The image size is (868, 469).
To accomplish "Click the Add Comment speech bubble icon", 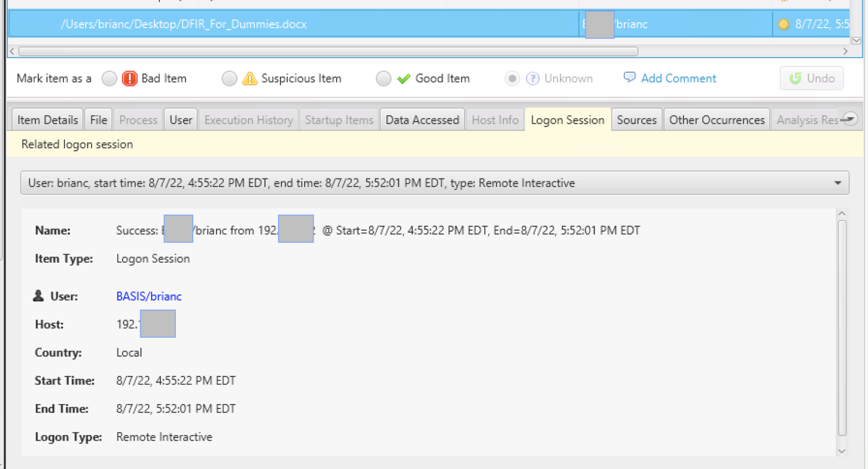I will [629, 77].
